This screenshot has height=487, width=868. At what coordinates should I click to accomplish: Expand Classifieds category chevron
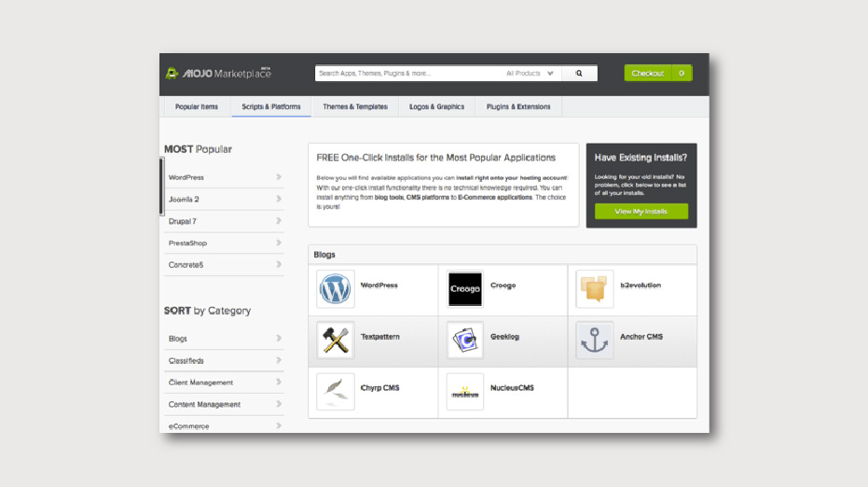pyautogui.click(x=279, y=360)
